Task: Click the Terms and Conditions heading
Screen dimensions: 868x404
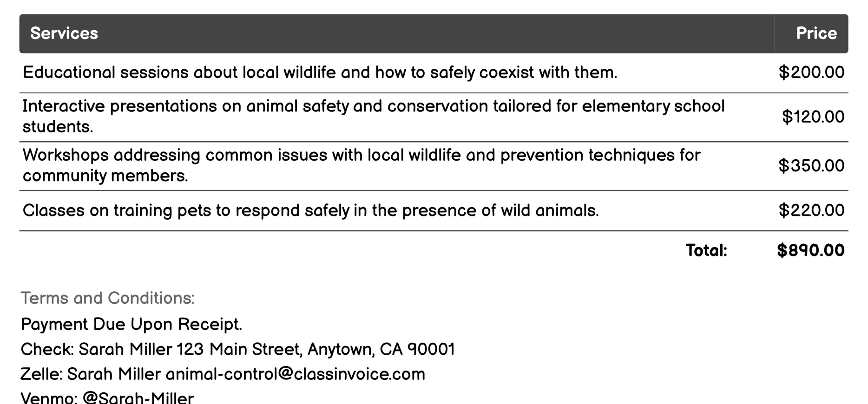Action: pyautogui.click(x=107, y=298)
